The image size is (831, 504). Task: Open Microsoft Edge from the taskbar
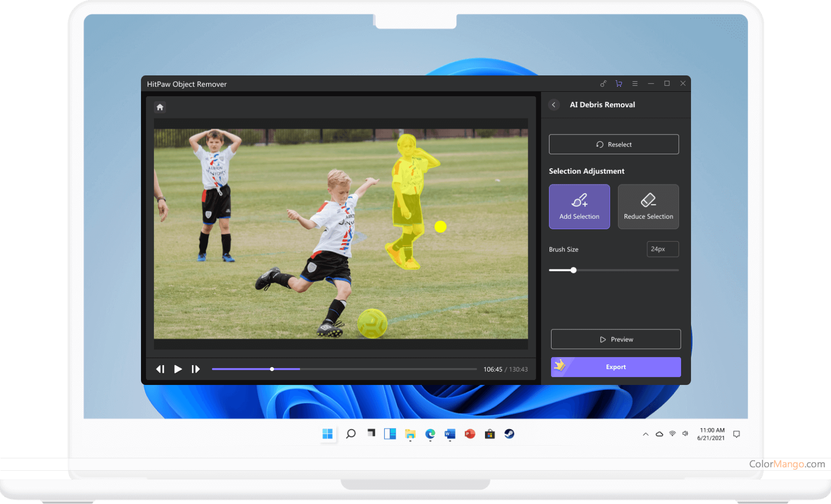coord(430,434)
